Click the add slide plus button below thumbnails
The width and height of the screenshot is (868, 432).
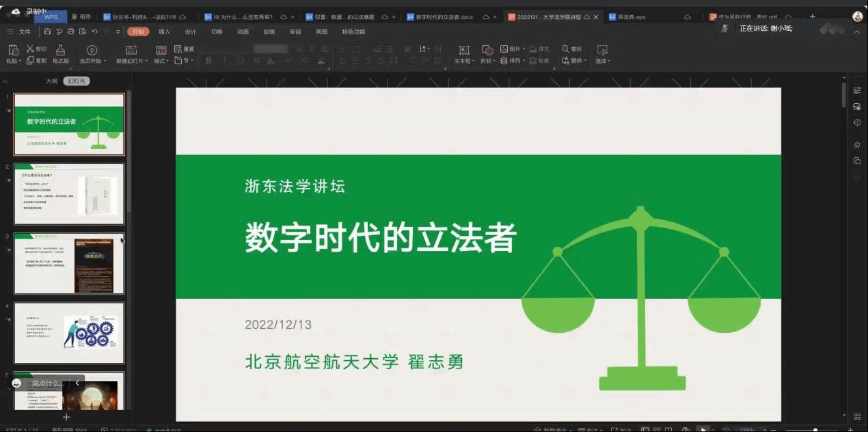pyautogui.click(x=66, y=417)
